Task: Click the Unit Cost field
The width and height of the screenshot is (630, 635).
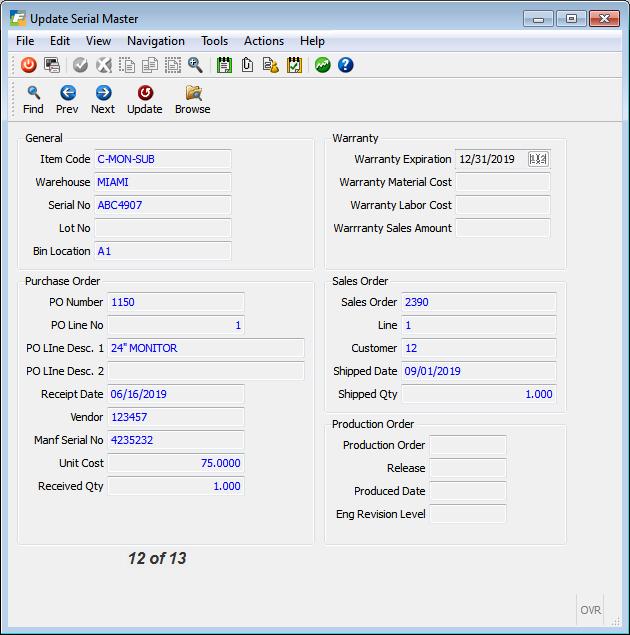Action: coord(176,463)
